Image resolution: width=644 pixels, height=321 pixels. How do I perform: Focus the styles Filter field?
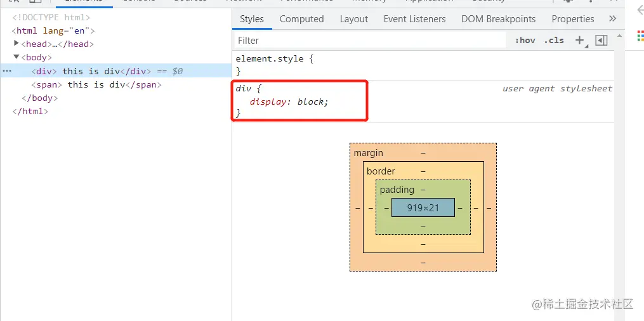[371, 40]
